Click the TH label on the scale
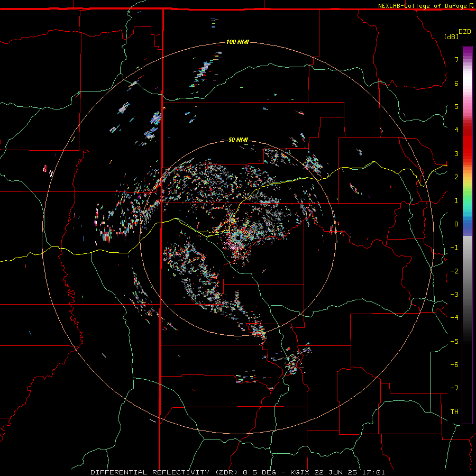Image resolution: width=476 pixels, height=476 pixels. 454,412
